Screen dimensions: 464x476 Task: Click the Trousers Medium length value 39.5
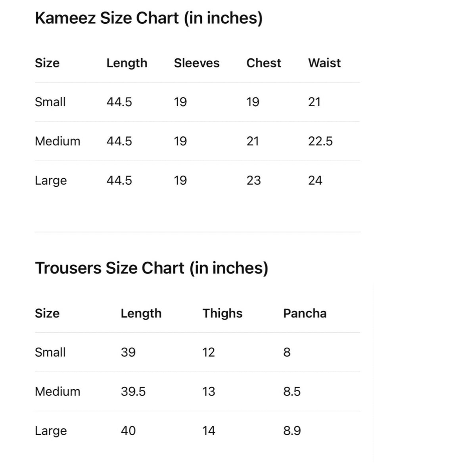pyautogui.click(x=133, y=392)
